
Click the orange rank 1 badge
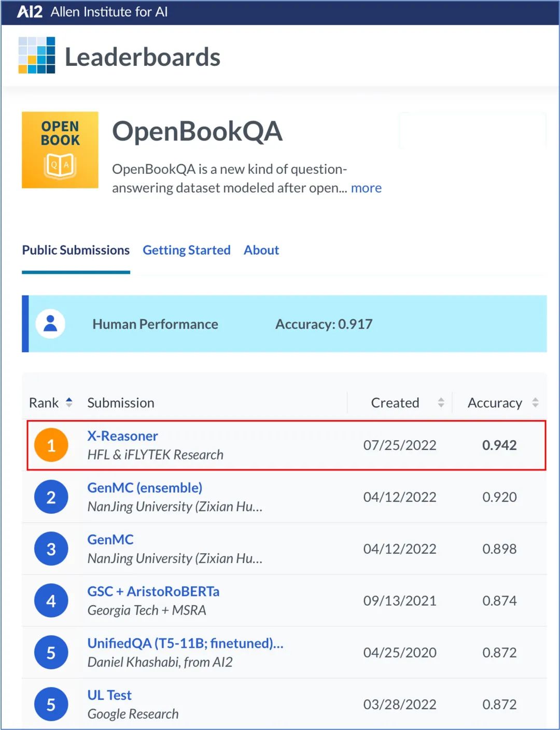51,445
